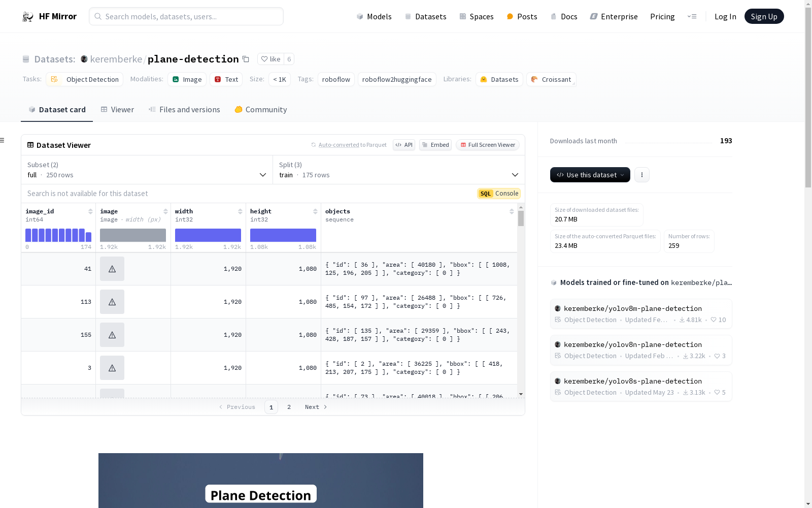
Task: Expand the Subset dropdown showing full
Action: tap(147, 170)
